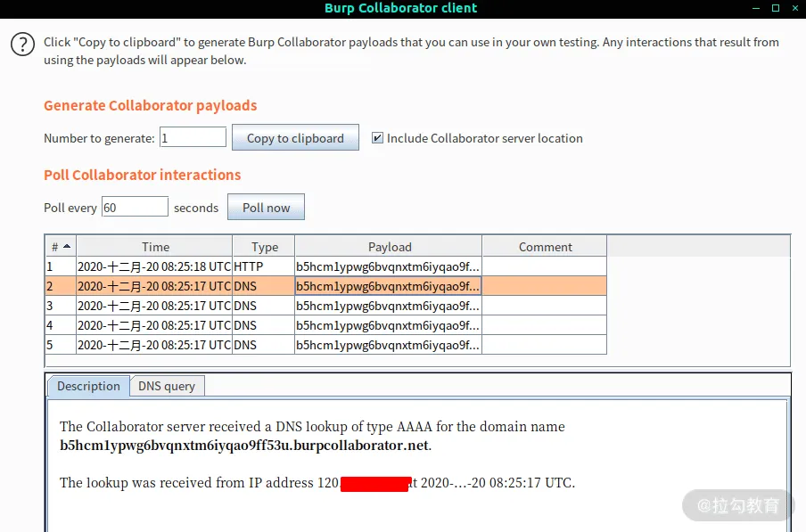Sort interactions by Type column header
806x532 pixels.
264,247
